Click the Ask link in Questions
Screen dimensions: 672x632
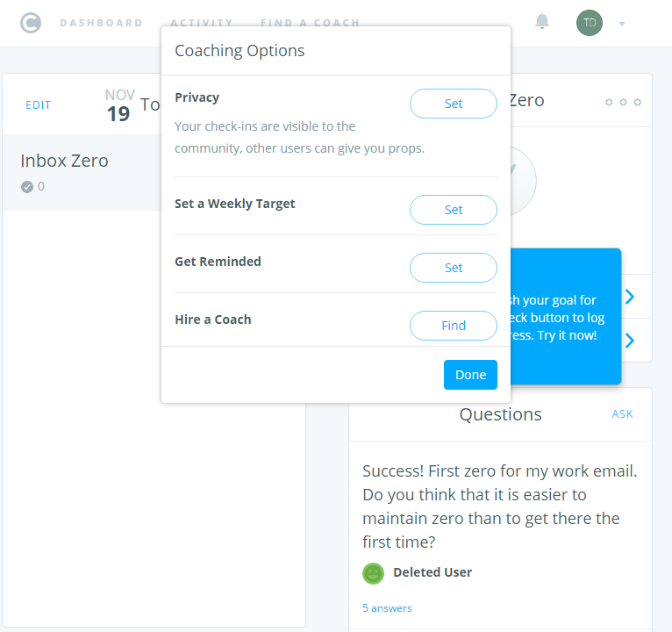[622, 414]
